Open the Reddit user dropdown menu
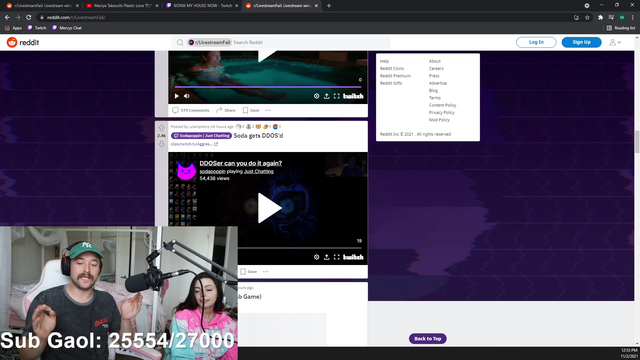The height and width of the screenshot is (360, 640). click(x=615, y=42)
